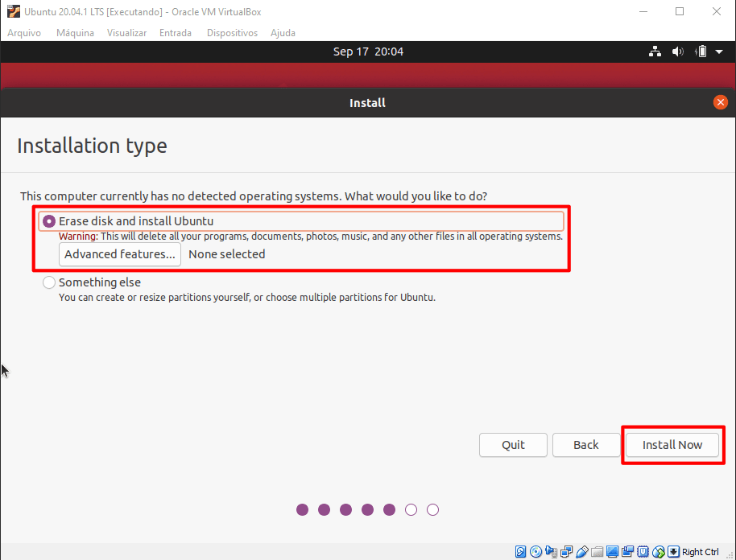Open the Dispositivos menu
This screenshot has height=560, width=736.
tap(233, 33)
